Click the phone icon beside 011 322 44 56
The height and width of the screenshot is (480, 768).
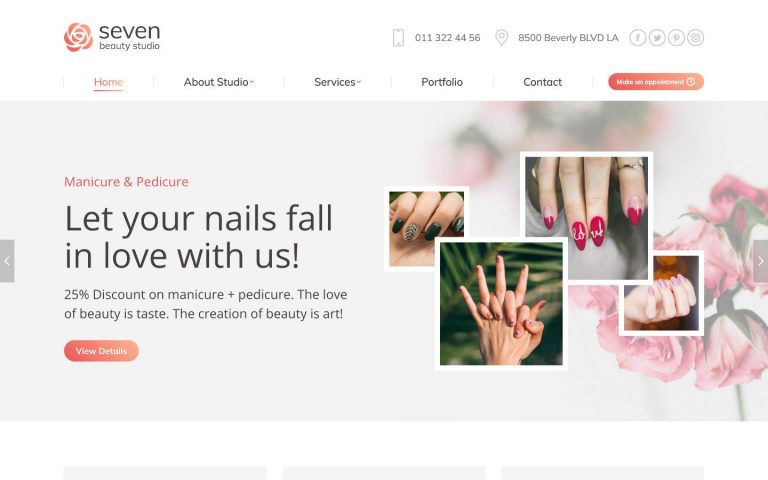398,38
